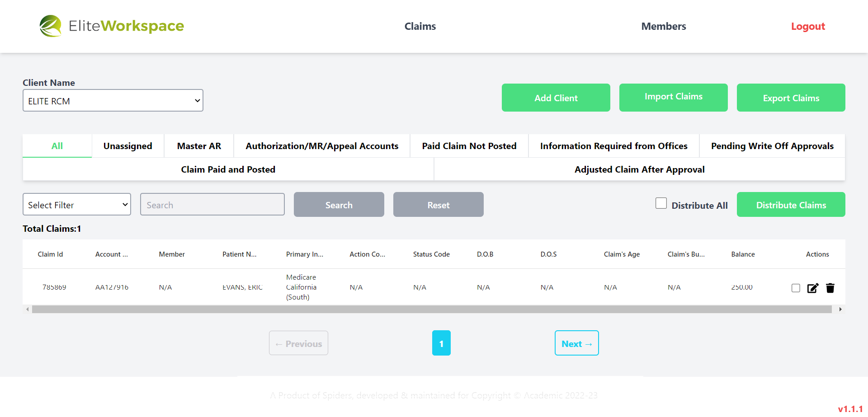The width and height of the screenshot is (868, 417).
Task: Click the EliteWorkspace leaf logo
Action: (x=51, y=26)
